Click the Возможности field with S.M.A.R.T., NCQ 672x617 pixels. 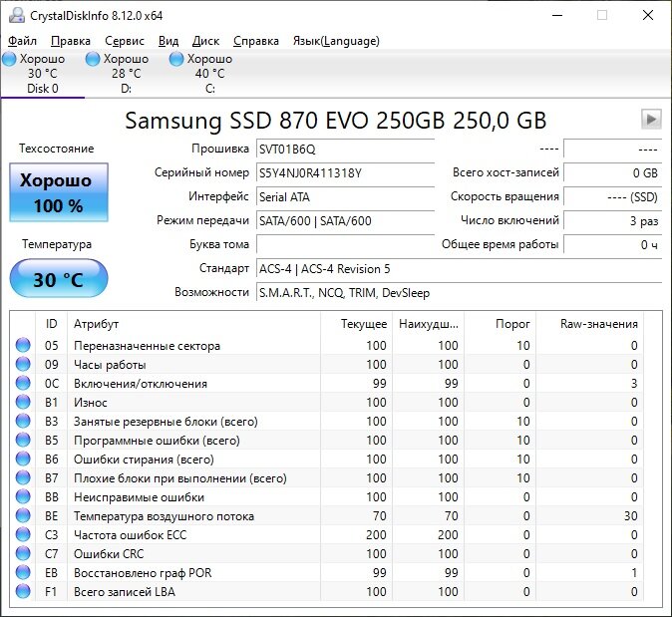(459, 293)
